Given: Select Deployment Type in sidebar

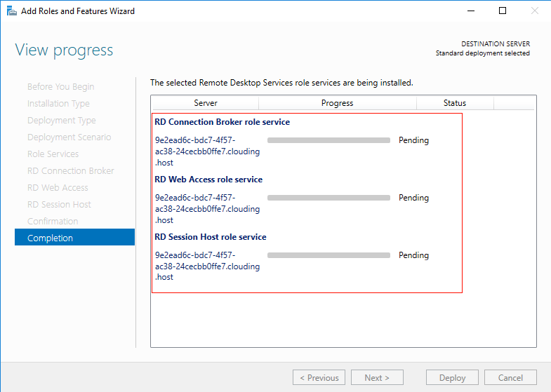Looking at the screenshot, I should pos(62,121).
